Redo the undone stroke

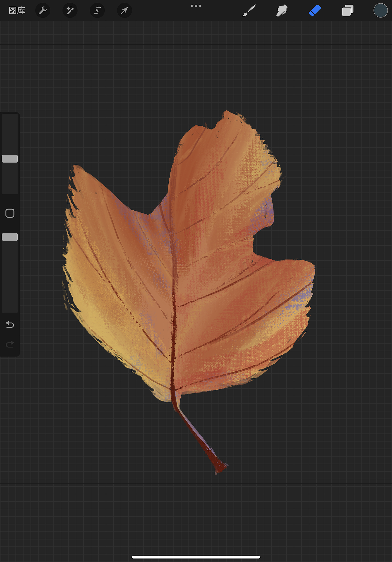coord(10,344)
